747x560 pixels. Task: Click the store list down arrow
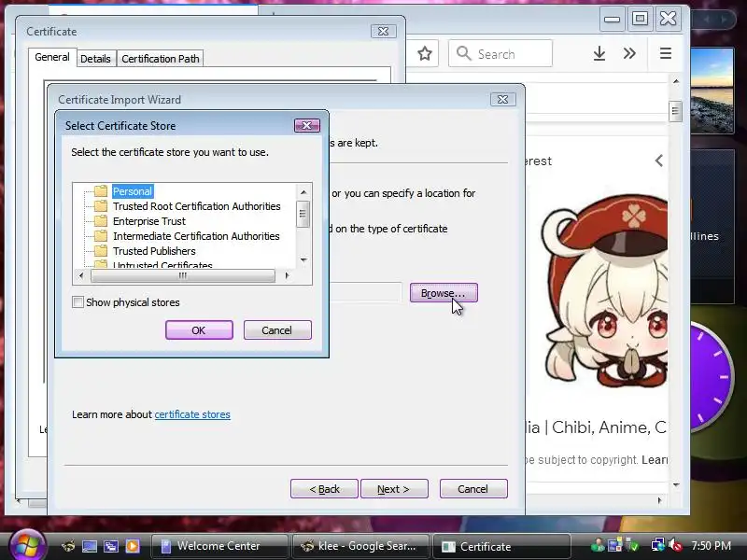tap(303, 260)
